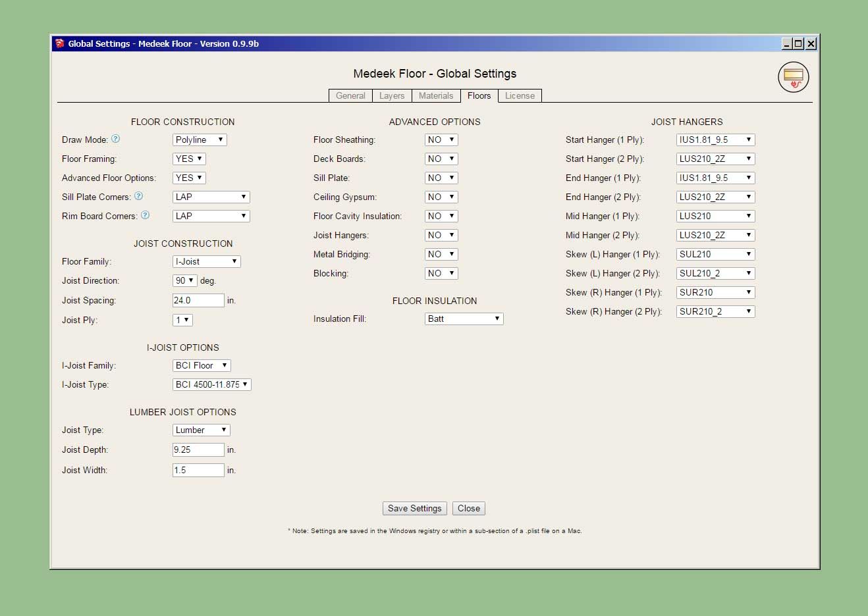
Task: Open the Joist Ply dropdown
Action: pyautogui.click(x=182, y=320)
